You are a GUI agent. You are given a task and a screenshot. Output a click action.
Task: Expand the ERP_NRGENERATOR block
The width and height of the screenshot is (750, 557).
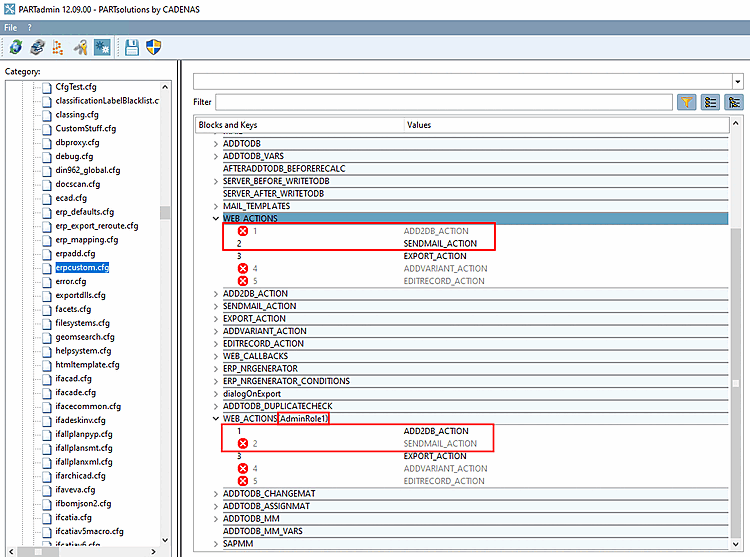[216, 369]
